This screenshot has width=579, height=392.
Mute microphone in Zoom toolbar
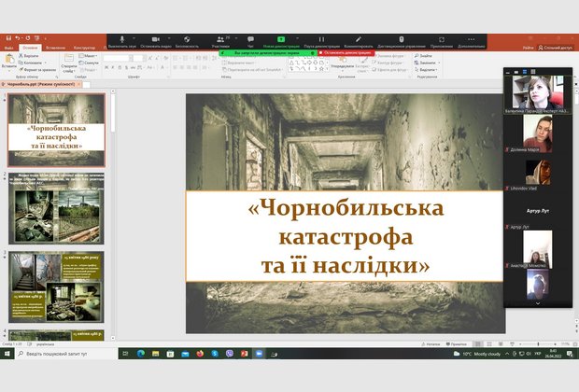point(122,42)
